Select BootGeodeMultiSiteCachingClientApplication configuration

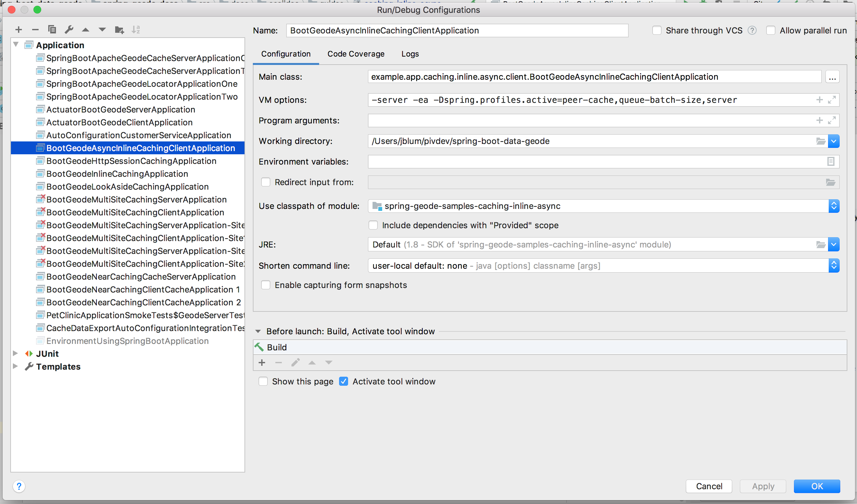127,213
